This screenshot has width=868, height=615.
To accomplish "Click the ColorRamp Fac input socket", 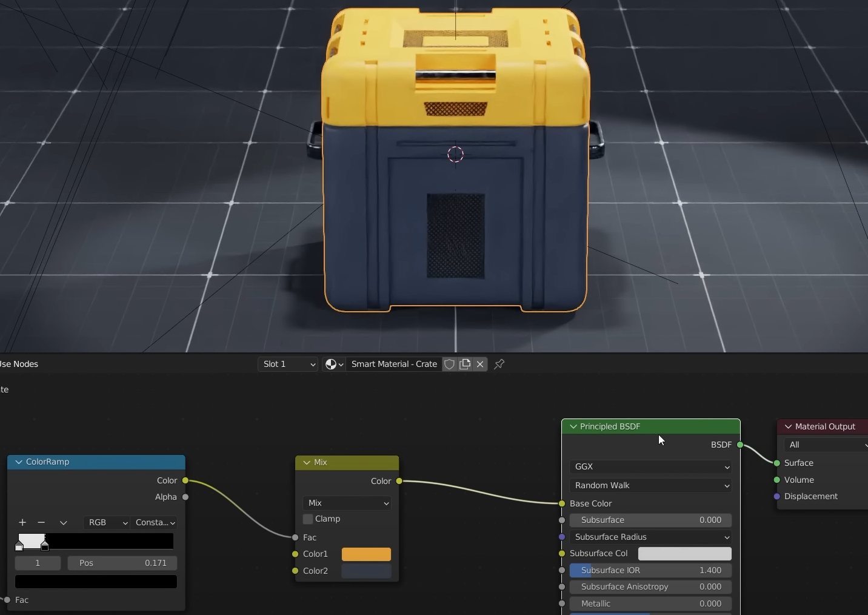I will click(7, 600).
